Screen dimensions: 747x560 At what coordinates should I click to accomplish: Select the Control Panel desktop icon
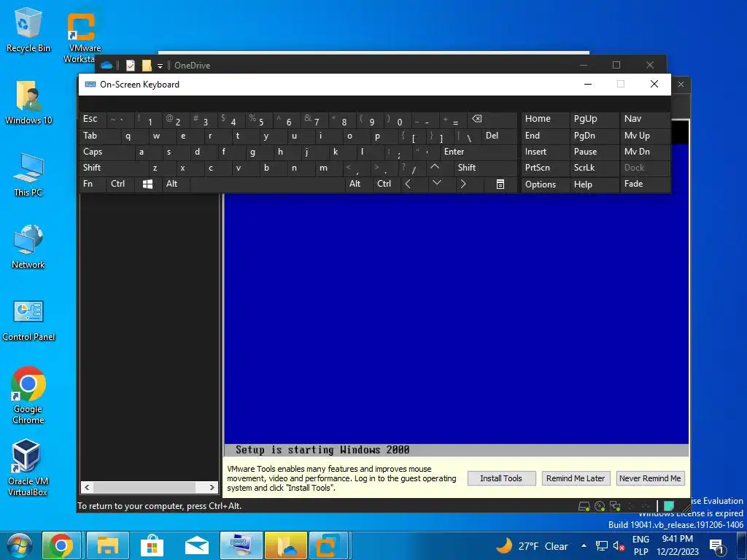tap(28, 320)
